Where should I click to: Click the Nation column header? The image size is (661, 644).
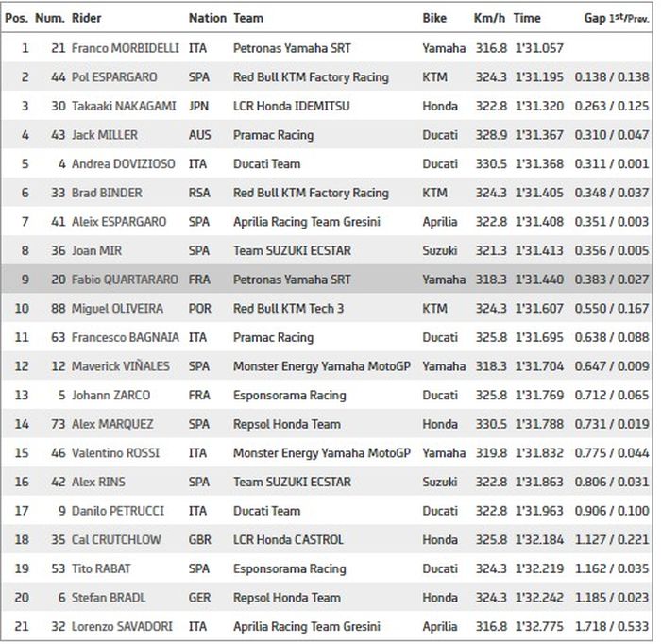click(208, 18)
